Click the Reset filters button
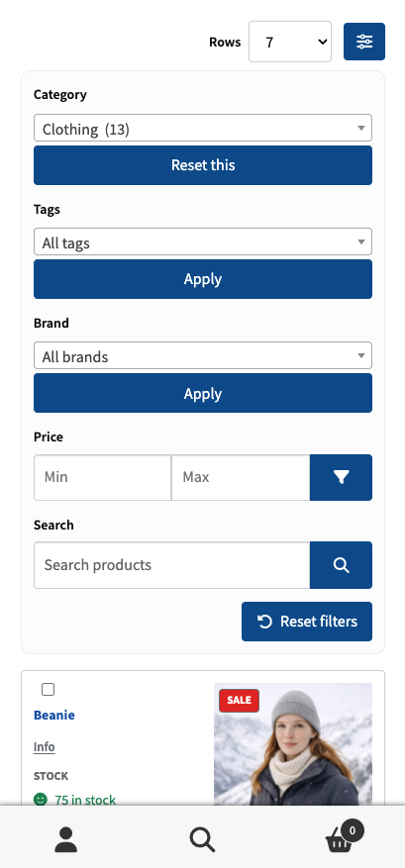Viewport: 405px width, 868px height. point(307,622)
